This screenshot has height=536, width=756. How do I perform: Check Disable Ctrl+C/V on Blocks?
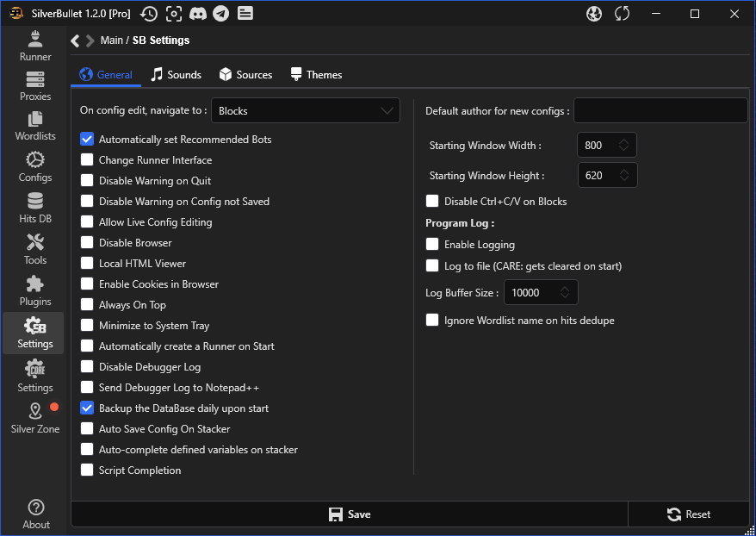[432, 201]
